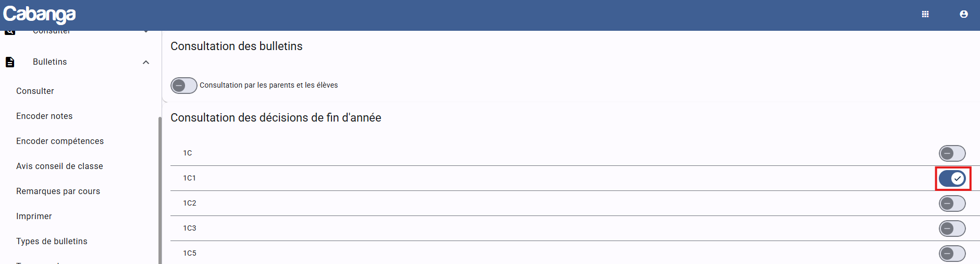Collapse the Bulletins section chevron
Viewport: 980px width, 264px height.
pos(146,62)
